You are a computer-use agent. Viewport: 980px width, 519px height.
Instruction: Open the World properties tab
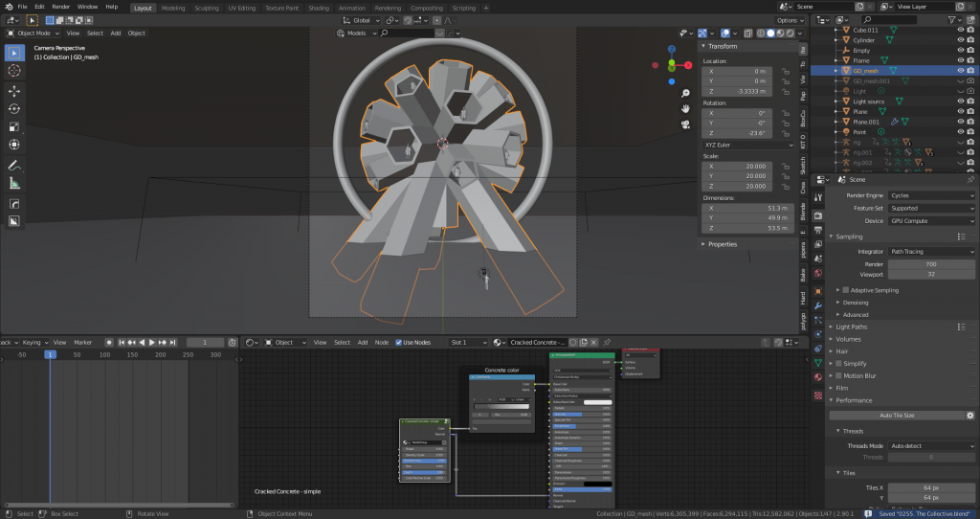click(x=818, y=273)
